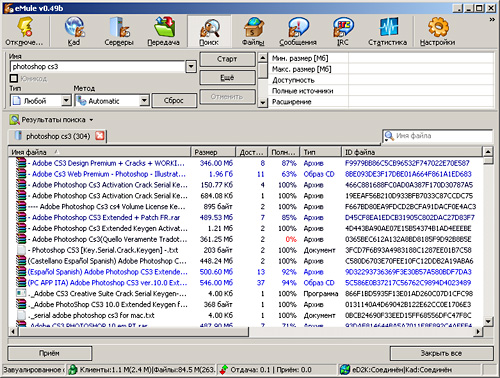Expand the Результаты поиска dropdown arrow

pos(91,120)
